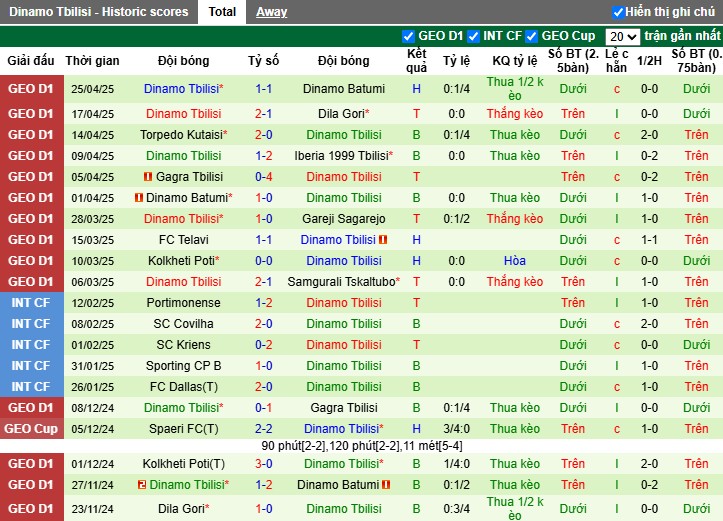Click the 3-0 score of Kolkheti Poti(T) match
Screen dimensions: 723x521
coord(264,464)
